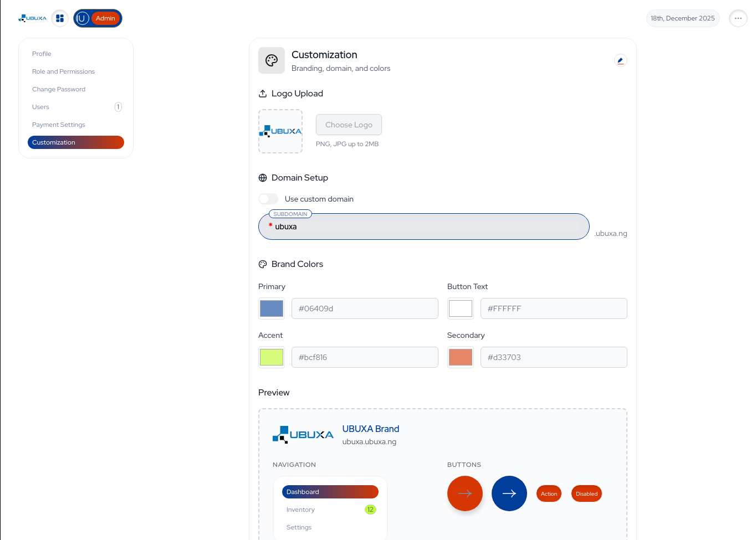This screenshot has height=540, width=756.
Task: Select Users in the sidebar
Action: (40, 107)
